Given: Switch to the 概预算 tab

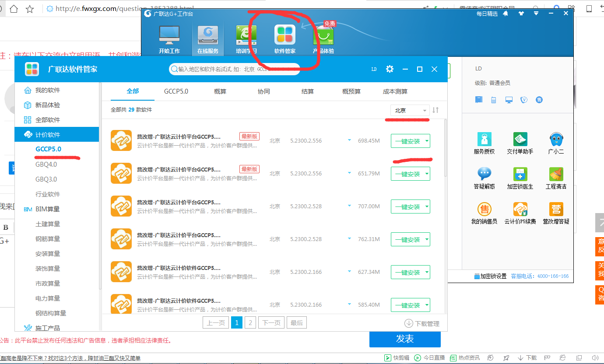Looking at the screenshot, I should click(351, 91).
